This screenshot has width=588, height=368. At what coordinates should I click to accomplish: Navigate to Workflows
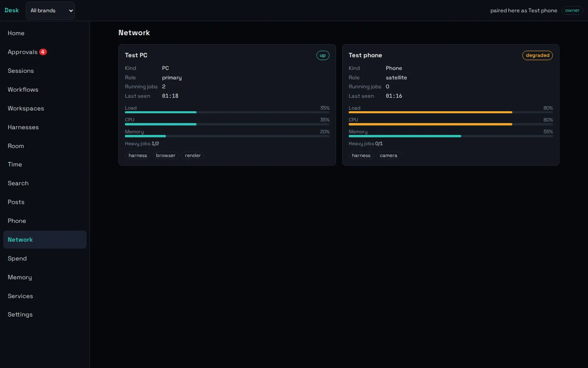click(45, 90)
